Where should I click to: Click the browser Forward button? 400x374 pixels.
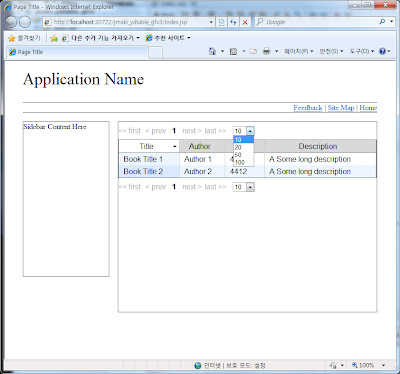tap(25, 22)
